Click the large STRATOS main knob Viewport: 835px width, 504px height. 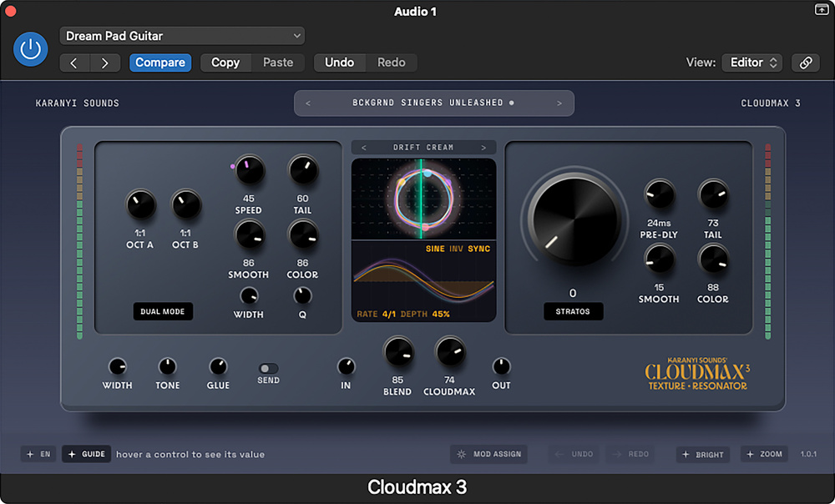(x=574, y=221)
